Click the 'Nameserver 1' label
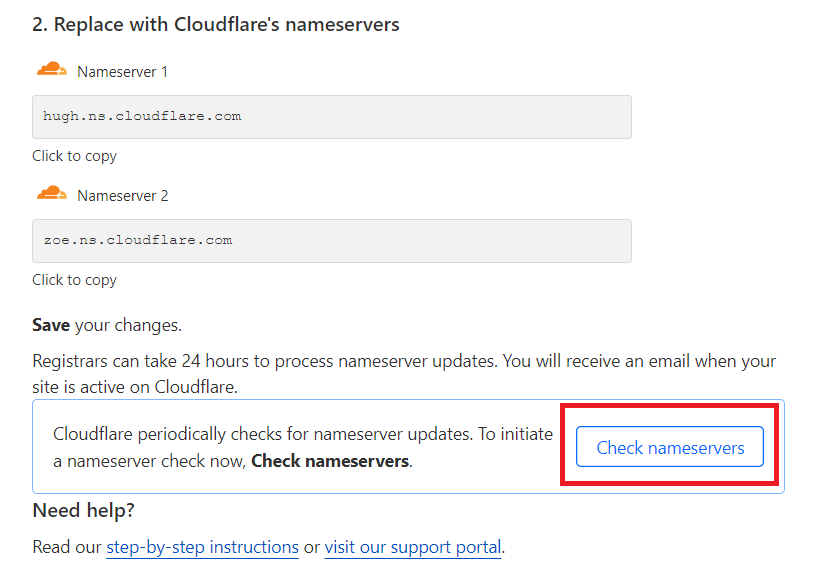The image size is (823, 582). 122,72
